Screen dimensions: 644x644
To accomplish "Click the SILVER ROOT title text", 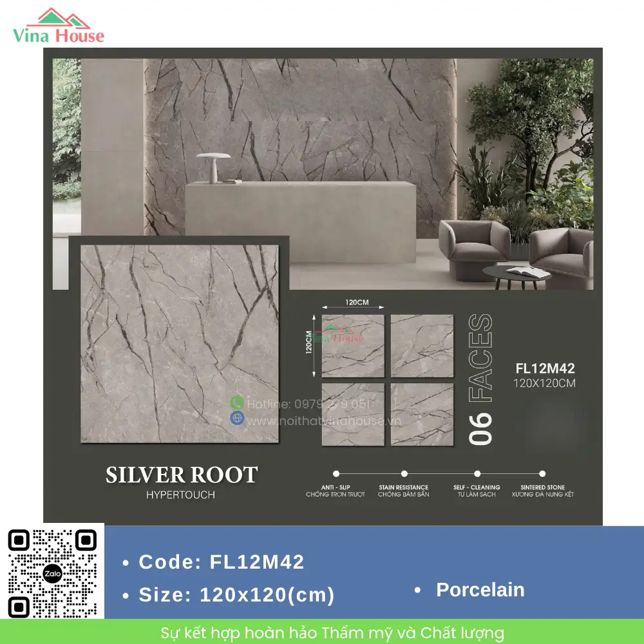I will pos(182,475).
